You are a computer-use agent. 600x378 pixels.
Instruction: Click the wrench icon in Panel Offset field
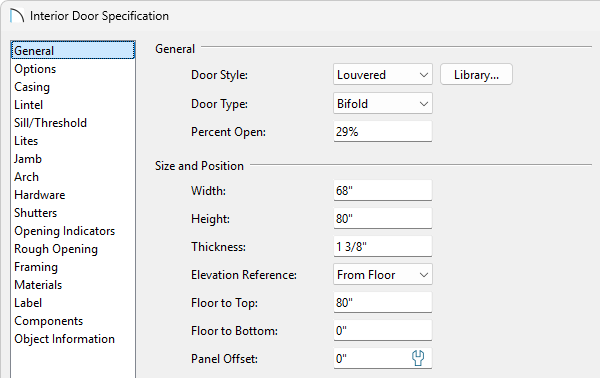[418, 358]
